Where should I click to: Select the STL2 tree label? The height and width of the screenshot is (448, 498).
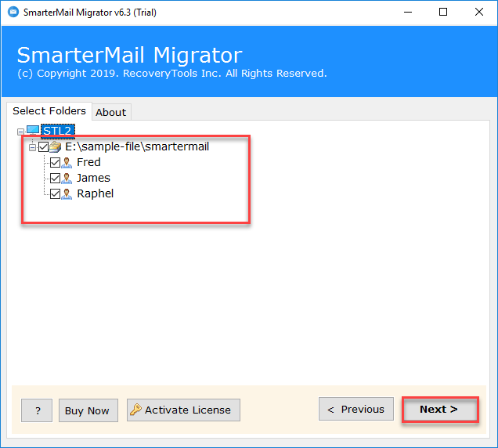[58, 131]
